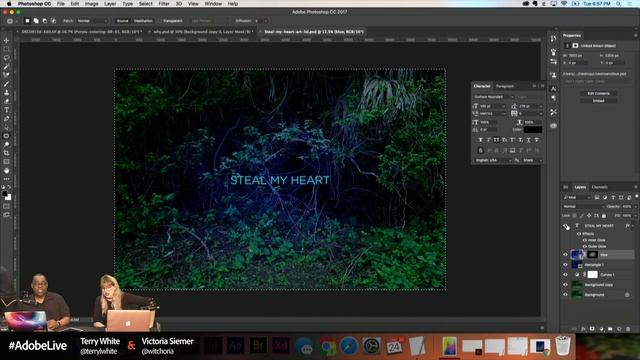Collapse the text layer fx effects list
Image resolution: width=640 pixels, height=360 pixels.
pos(633,226)
